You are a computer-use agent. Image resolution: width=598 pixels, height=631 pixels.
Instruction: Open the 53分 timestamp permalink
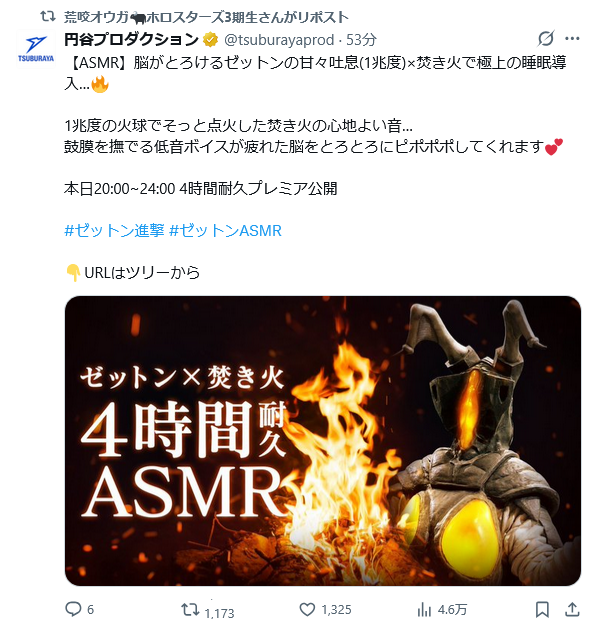(x=361, y=39)
